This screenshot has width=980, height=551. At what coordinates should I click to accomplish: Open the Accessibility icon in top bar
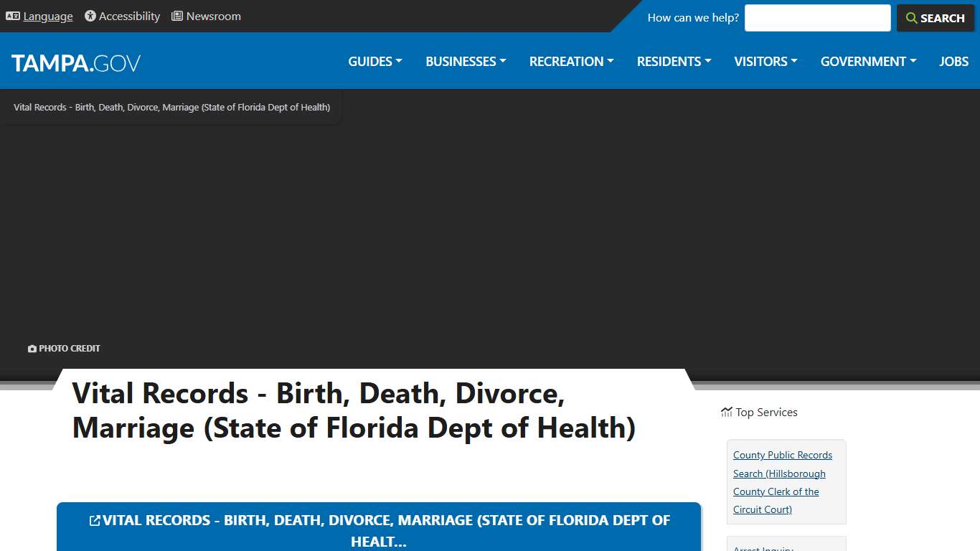coord(89,16)
